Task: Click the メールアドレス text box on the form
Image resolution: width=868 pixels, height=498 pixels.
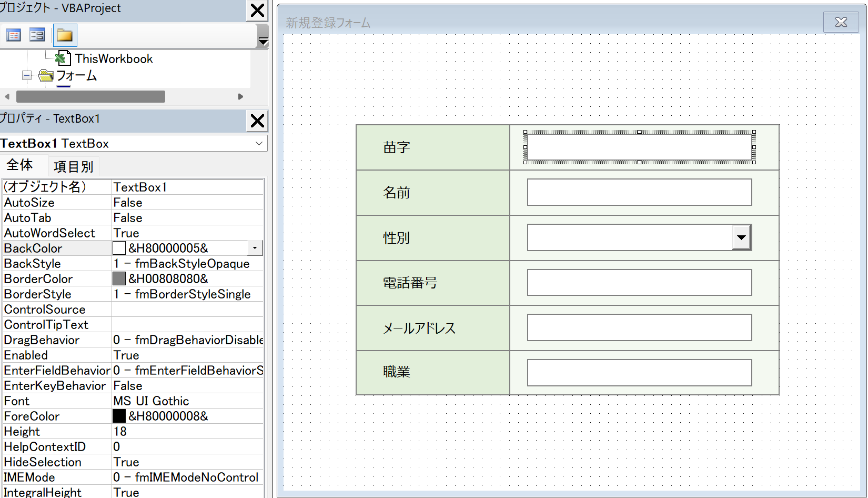Action: tap(639, 327)
